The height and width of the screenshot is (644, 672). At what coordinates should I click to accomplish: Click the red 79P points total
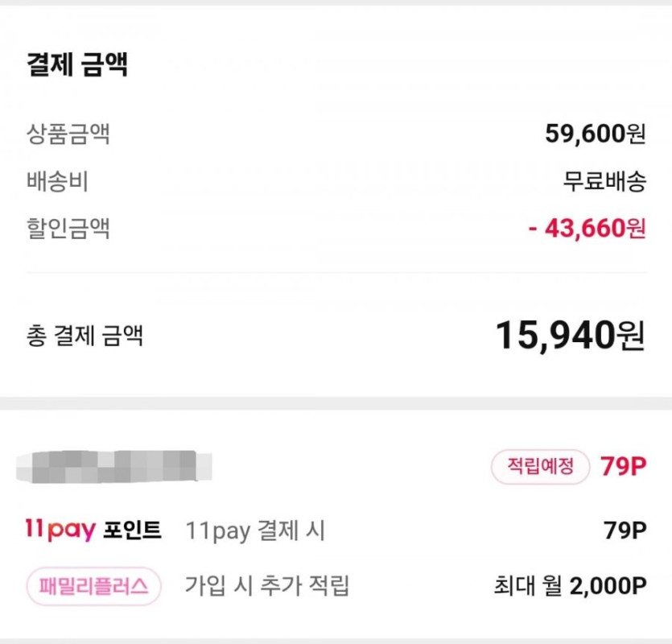(623, 467)
